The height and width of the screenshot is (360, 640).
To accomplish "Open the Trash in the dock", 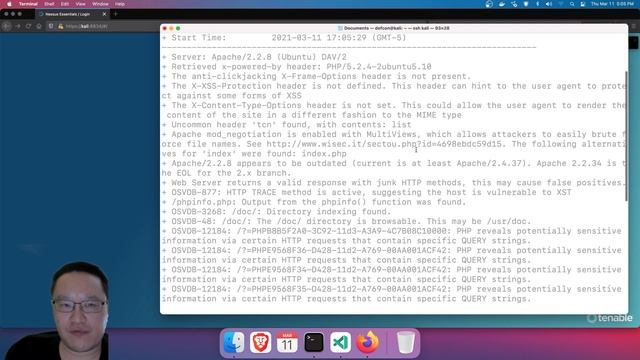I will click(x=406, y=342).
